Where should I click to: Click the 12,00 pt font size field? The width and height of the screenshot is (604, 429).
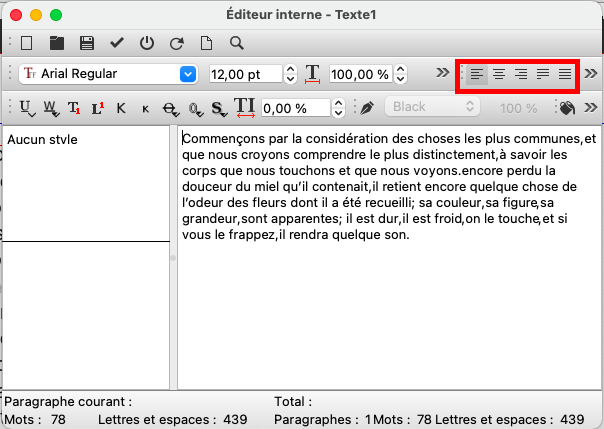click(x=246, y=74)
